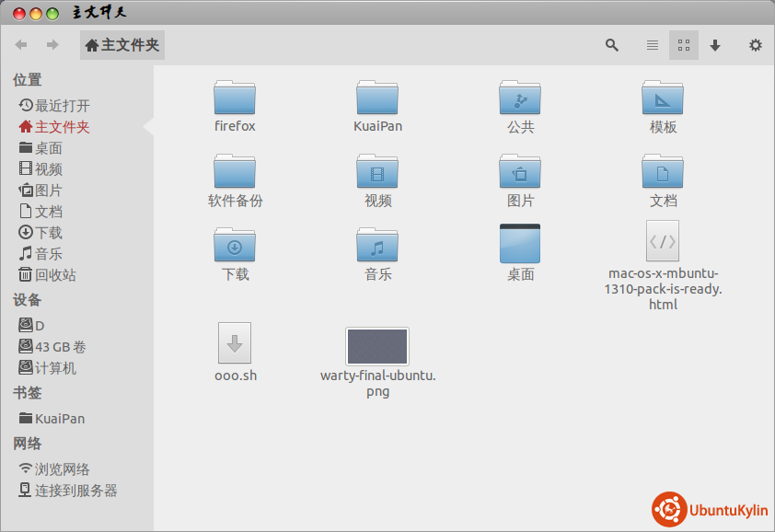Open the gear settings menu
Image resolution: width=775 pixels, height=532 pixels.
point(756,45)
